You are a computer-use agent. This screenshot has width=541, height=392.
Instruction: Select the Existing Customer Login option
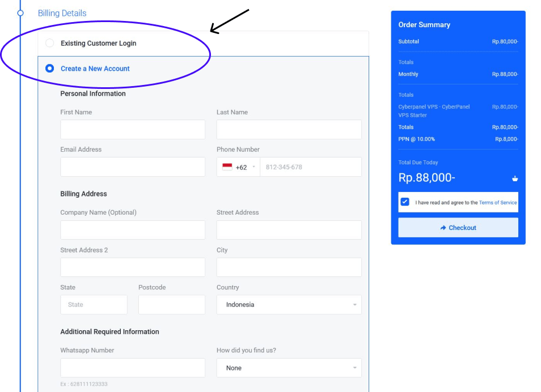click(x=49, y=43)
